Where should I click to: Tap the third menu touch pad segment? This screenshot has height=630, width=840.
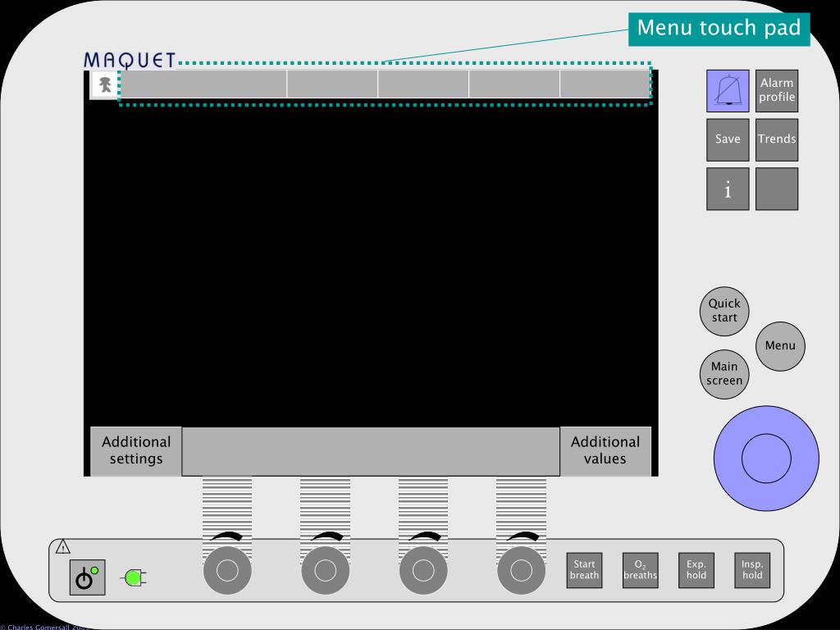(x=423, y=84)
